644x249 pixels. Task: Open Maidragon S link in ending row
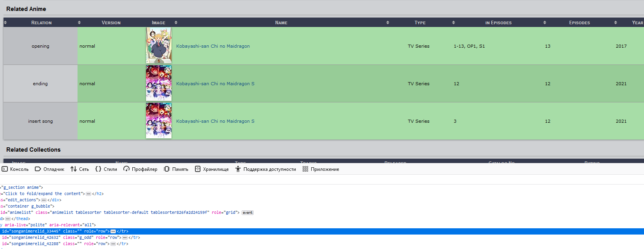(x=215, y=84)
